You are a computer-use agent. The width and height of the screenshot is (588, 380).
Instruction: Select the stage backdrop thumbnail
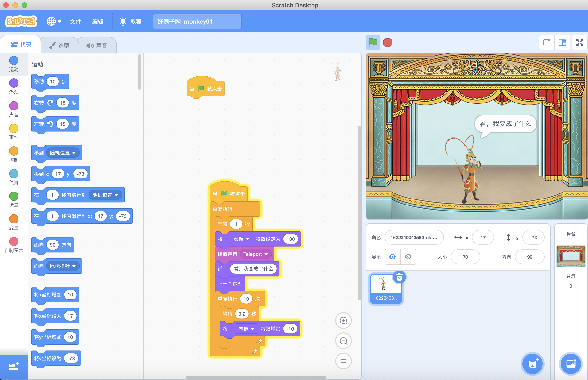click(x=571, y=256)
